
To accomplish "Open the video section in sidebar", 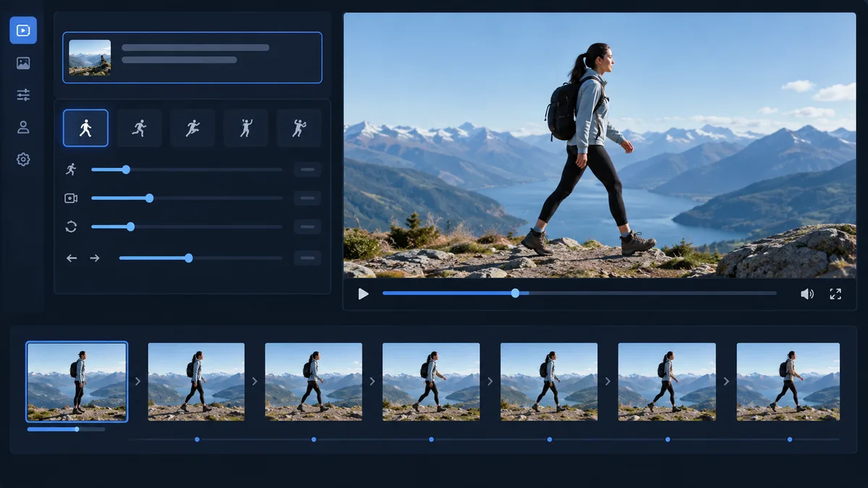I will (23, 30).
